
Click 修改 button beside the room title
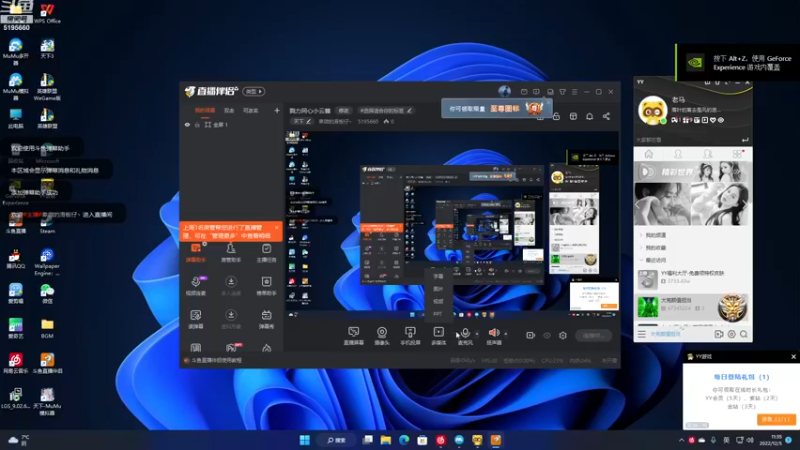(x=344, y=111)
